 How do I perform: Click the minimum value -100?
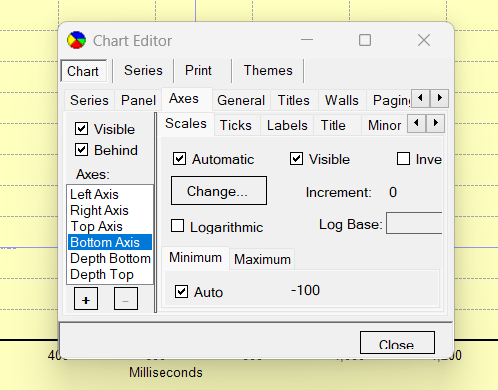click(x=305, y=290)
